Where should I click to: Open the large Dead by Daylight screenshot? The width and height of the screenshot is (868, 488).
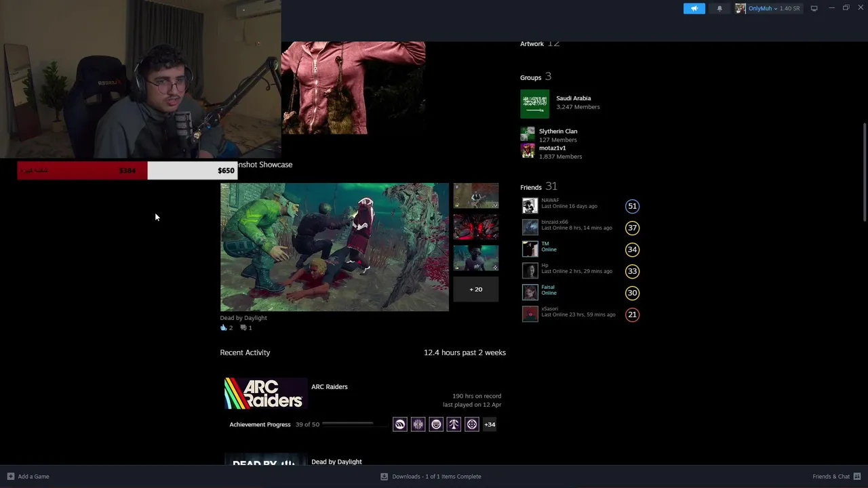point(334,247)
